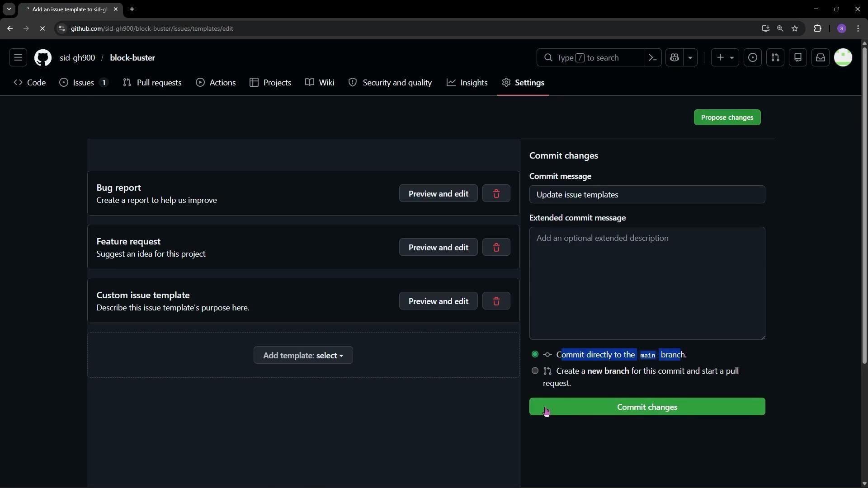Open the user avatar menu
Viewport: 868px width, 488px height.
843,58
